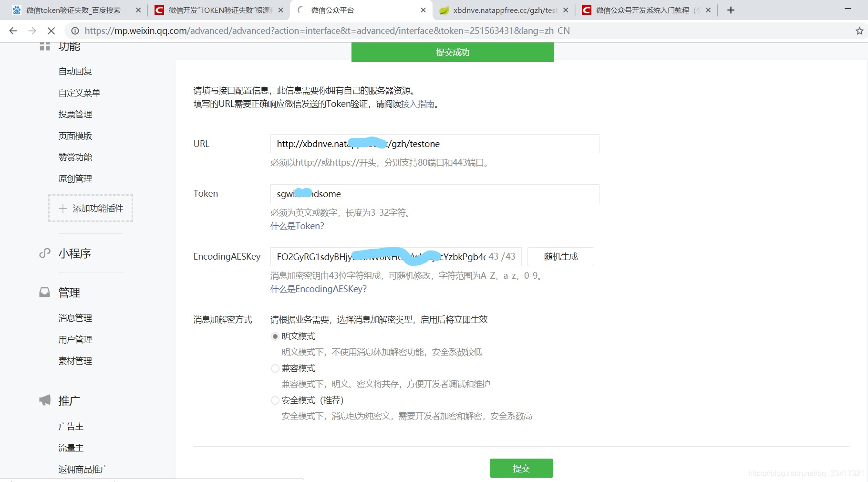This screenshot has height=482, width=868.
Task: Open 广告主 in the sidebar
Action: [x=71, y=427]
